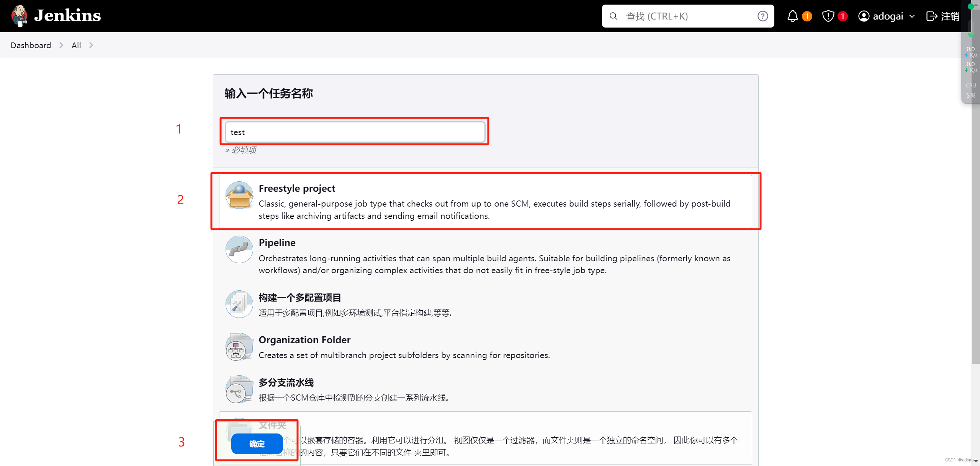
Task: Expand the chevron after All breadcrumb
Action: point(91,45)
